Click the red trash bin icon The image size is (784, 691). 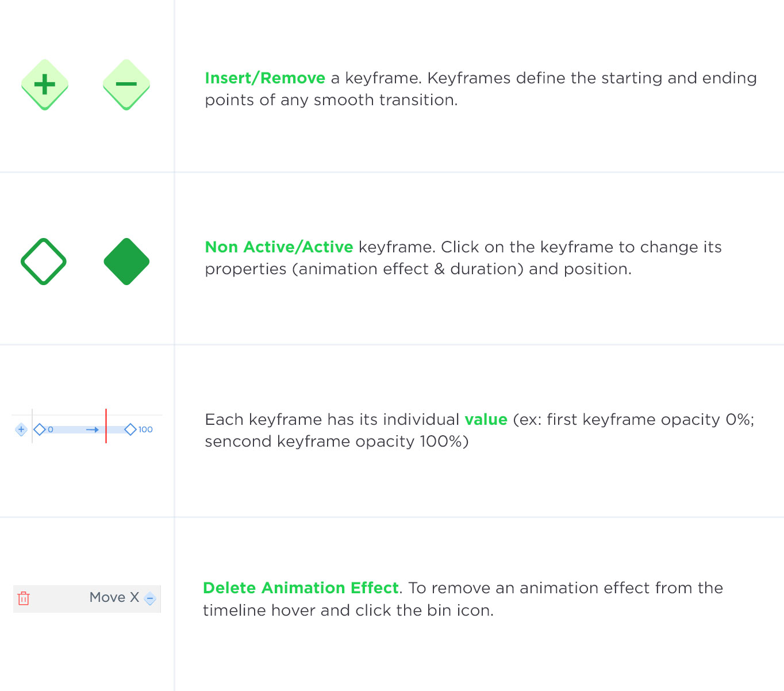24,598
